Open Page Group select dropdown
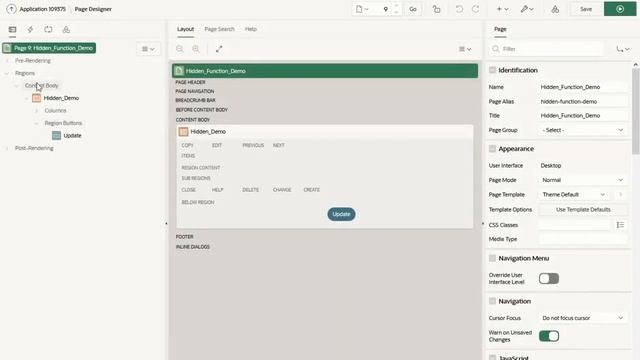Image resolution: width=640 pixels, height=360 pixels. [x=583, y=130]
